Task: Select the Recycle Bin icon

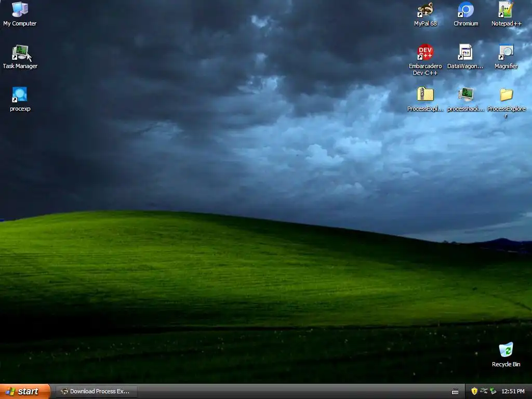Action: 506,355
